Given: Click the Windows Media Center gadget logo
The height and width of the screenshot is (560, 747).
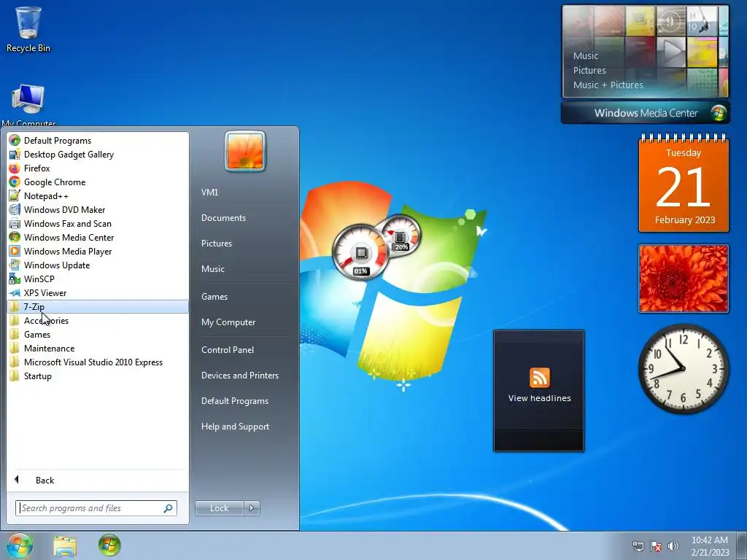Looking at the screenshot, I should [x=719, y=113].
